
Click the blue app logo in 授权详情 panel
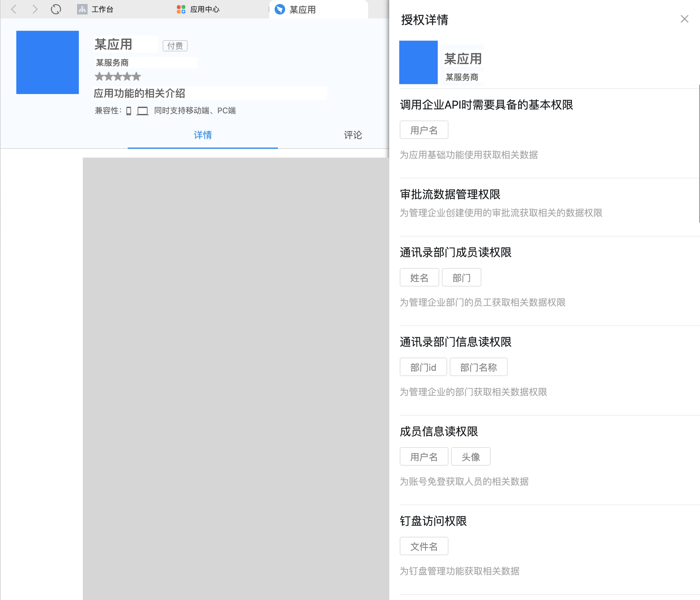[418, 62]
